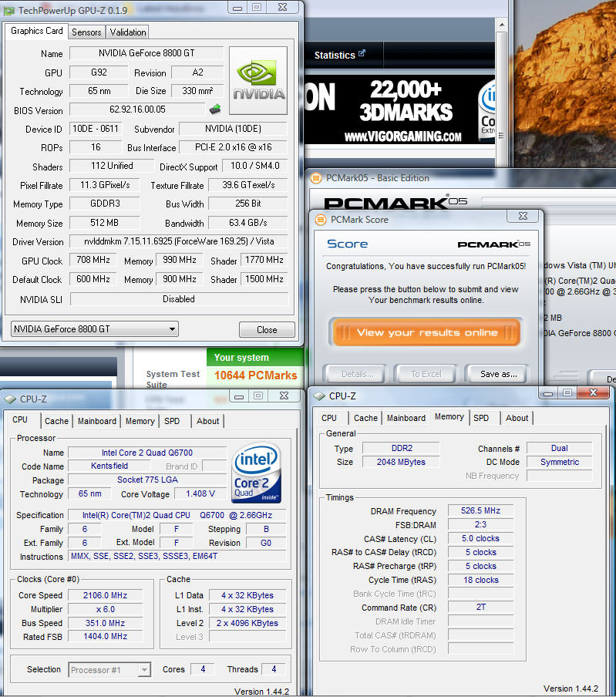Click the 10644 PCMarks score text
616x697 pixels.
pos(255,375)
